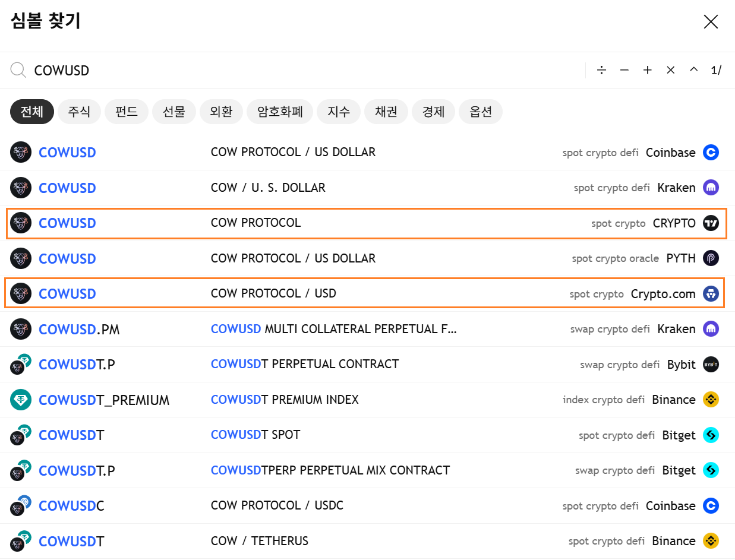Click 'COW / TETHERUS' description
The width and height of the screenshot is (735, 560).
tap(260, 541)
